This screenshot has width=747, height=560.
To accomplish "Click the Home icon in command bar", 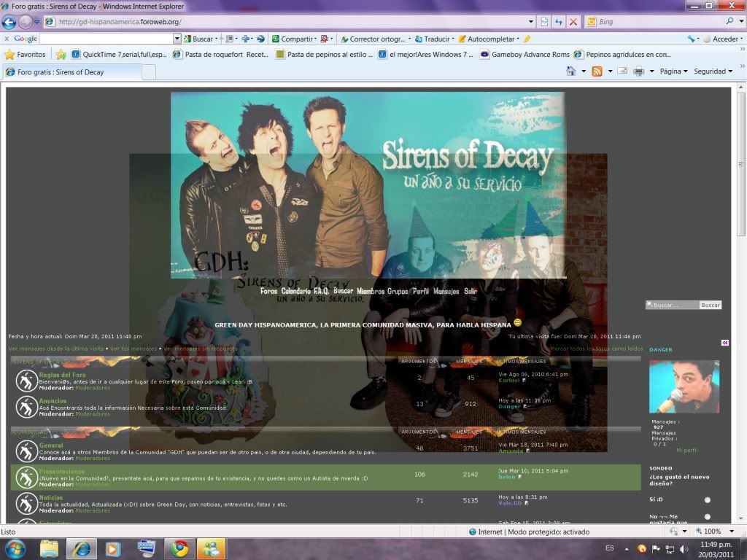I will 570,71.
